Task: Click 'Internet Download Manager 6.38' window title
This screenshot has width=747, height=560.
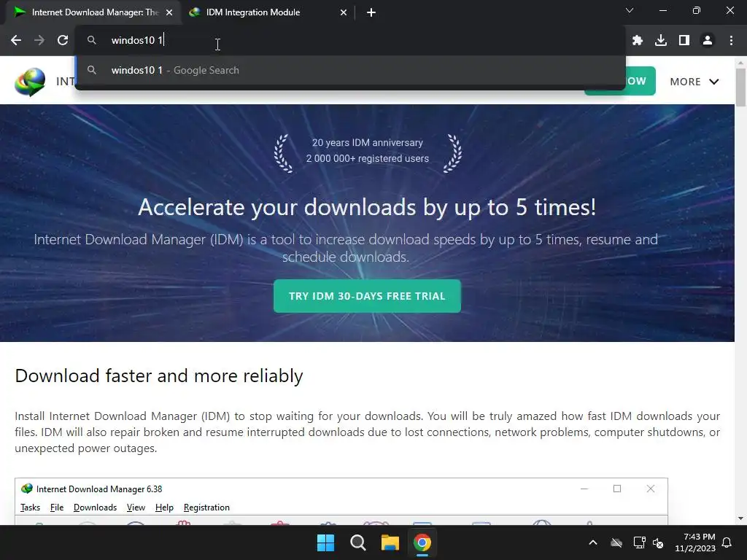Action: coord(99,489)
